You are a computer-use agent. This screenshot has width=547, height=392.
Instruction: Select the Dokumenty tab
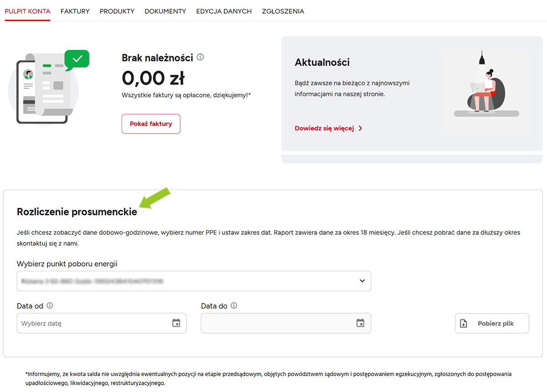click(165, 11)
